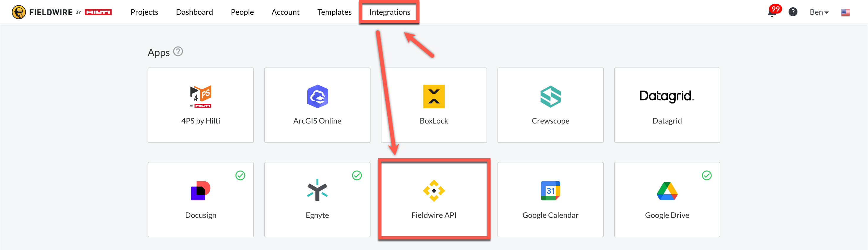Click the help question mark icon in header
The image size is (868, 250).
pyautogui.click(x=793, y=12)
